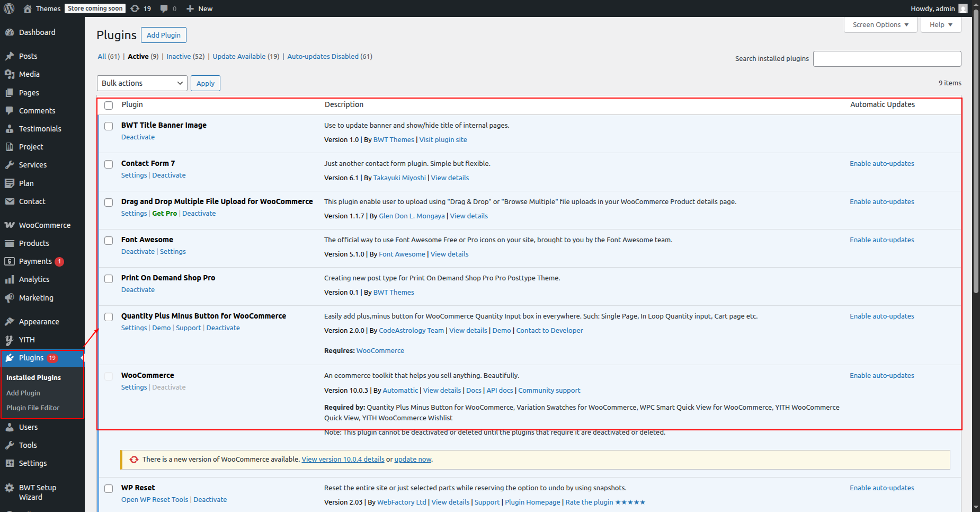Tick the Contact Form 7 checkbox
This screenshot has height=512, width=980.
[x=109, y=164]
